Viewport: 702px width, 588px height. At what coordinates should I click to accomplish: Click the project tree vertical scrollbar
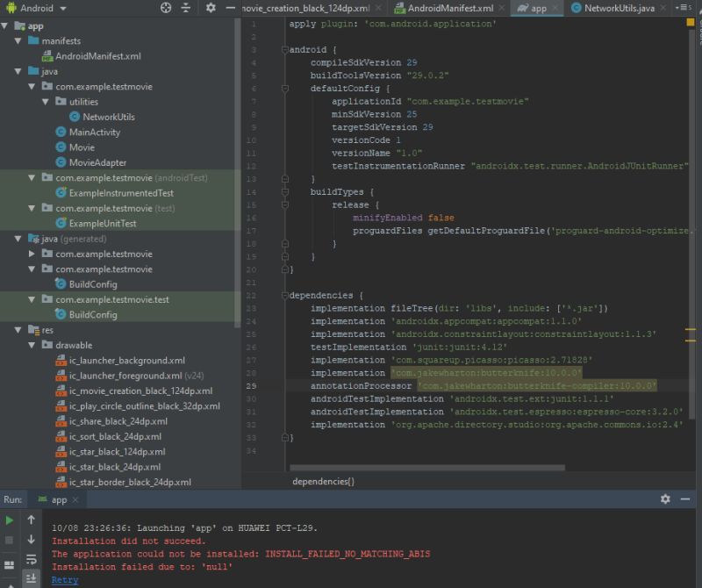(237, 172)
